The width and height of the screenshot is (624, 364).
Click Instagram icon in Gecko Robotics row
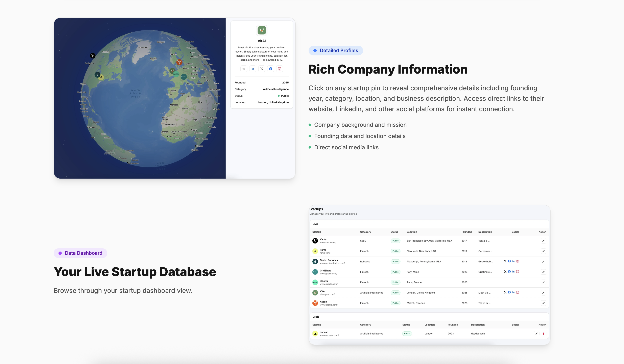[518, 261]
